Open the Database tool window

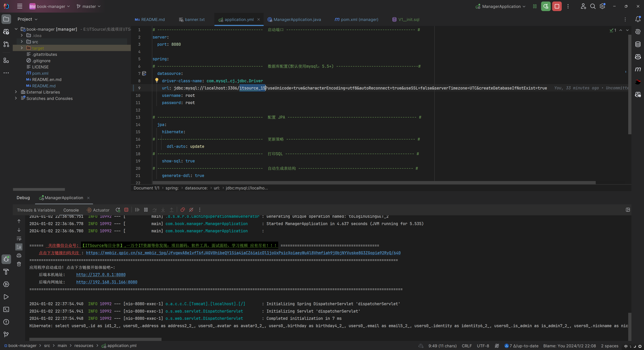tap(638, 44)
